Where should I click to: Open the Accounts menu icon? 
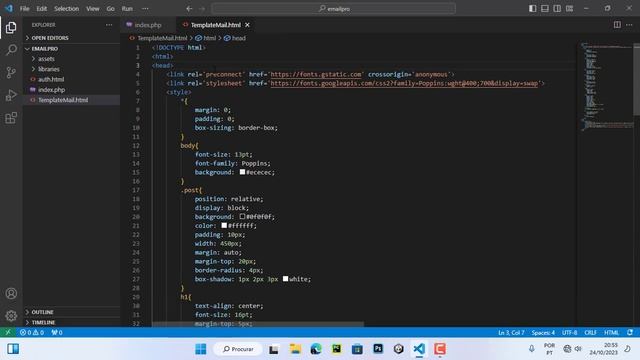[11, 293]
